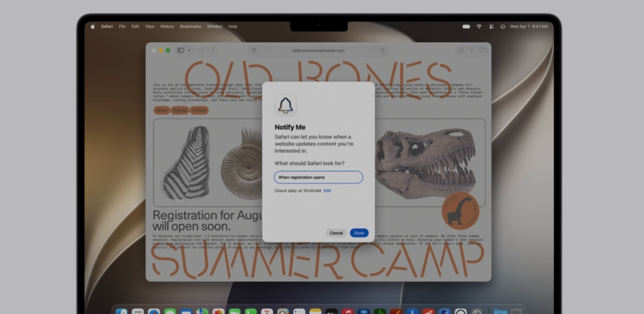Click the Edit link for check schedule
This screenshot has height=314, width=644.
(327, 190)
